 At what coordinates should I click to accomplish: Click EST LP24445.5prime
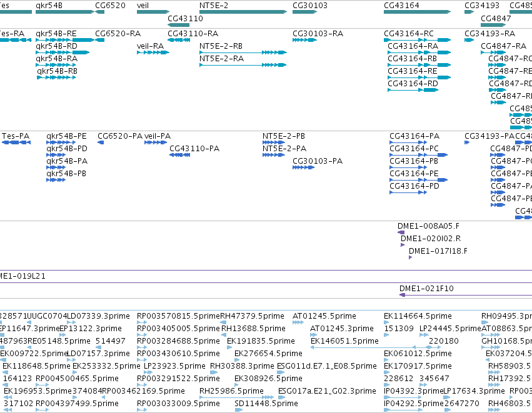point(424,335)
